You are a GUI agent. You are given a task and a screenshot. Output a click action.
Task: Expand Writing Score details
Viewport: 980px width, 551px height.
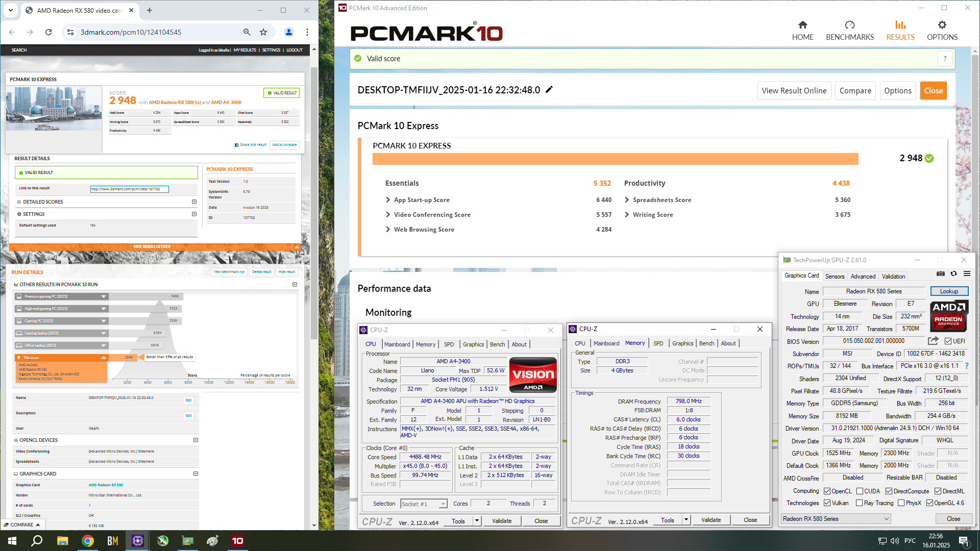click(x=627, y=215)
